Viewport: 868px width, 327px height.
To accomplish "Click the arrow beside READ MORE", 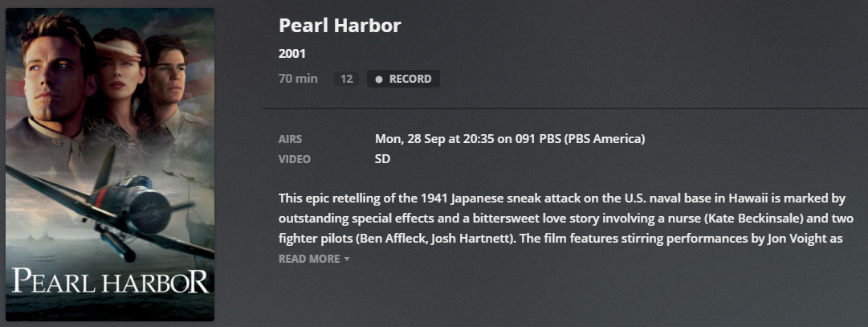I will [347, 259].
